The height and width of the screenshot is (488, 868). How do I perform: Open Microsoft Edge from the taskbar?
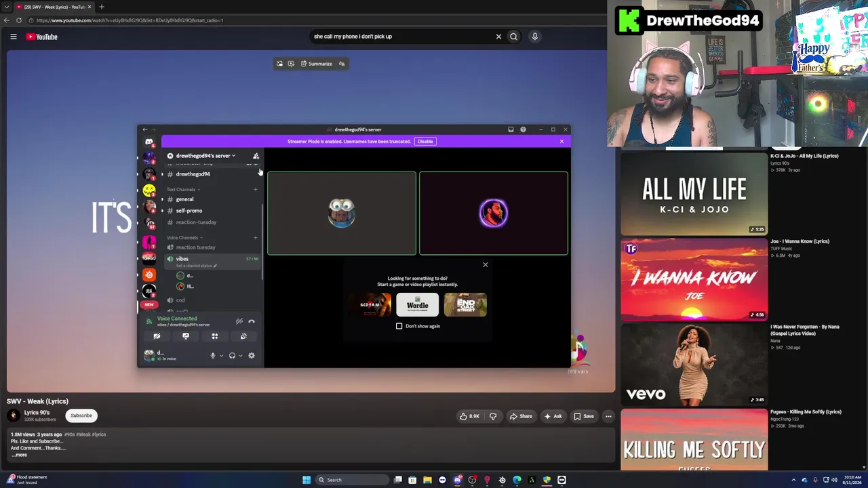(517, 480)
